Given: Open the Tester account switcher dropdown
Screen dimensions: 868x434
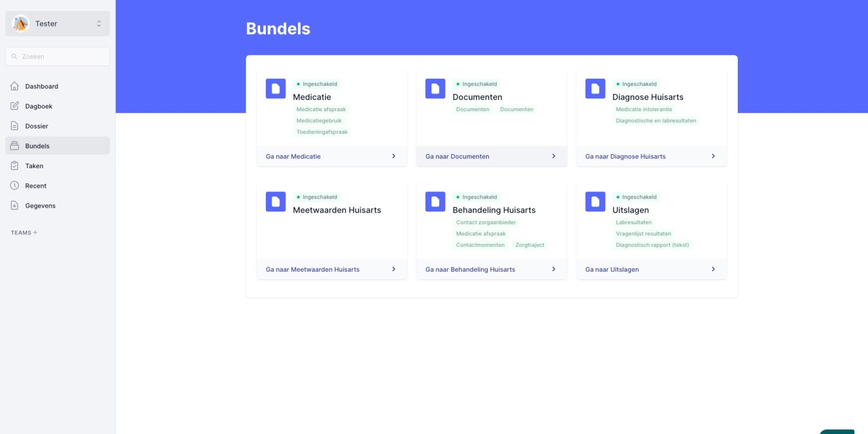Looking at the screenshot, I should pyautogui.click(x=99, y=24).
